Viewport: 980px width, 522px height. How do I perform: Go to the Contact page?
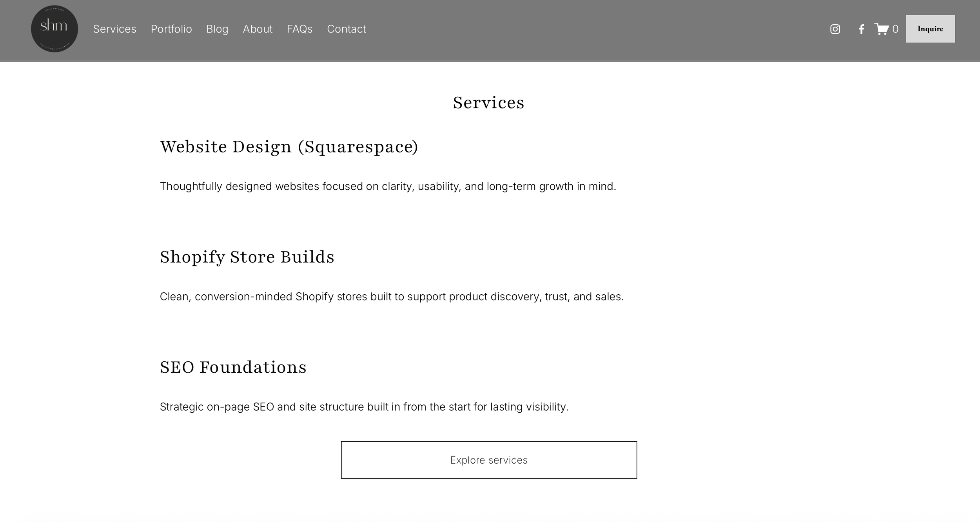[x=347, y=29]
